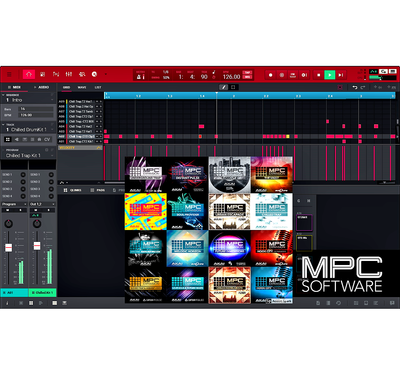Turn Send 1 knob on first channel
Viewport: 400px width, 375px height.
pyautogui.click(x=23, y=175)
